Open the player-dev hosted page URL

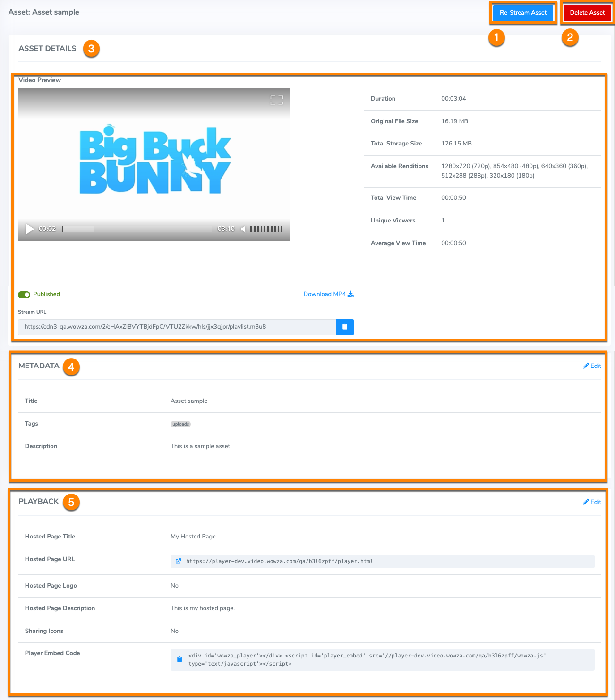tap(280, 561)
